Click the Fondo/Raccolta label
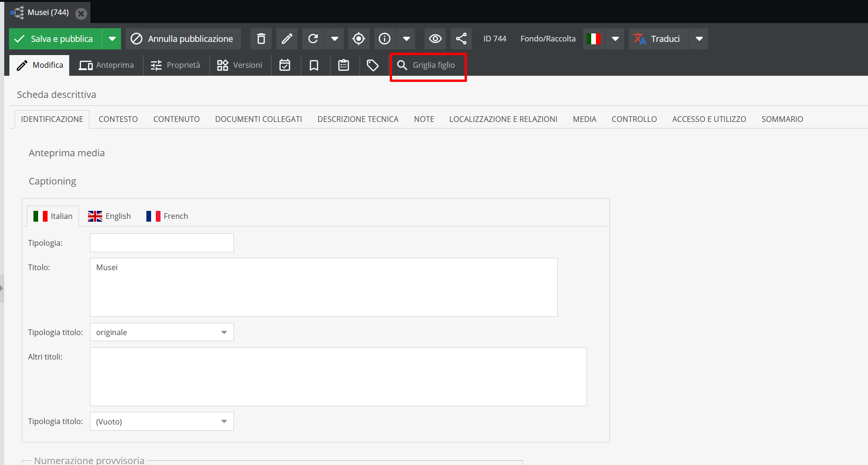This screenshot has width=868, height=465. [548, 39]
